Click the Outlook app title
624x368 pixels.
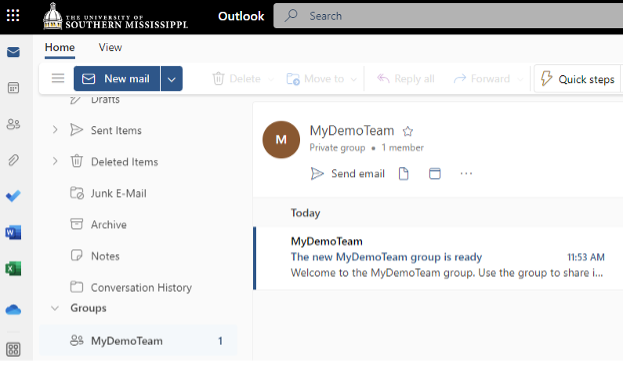(x=241, y=16)
